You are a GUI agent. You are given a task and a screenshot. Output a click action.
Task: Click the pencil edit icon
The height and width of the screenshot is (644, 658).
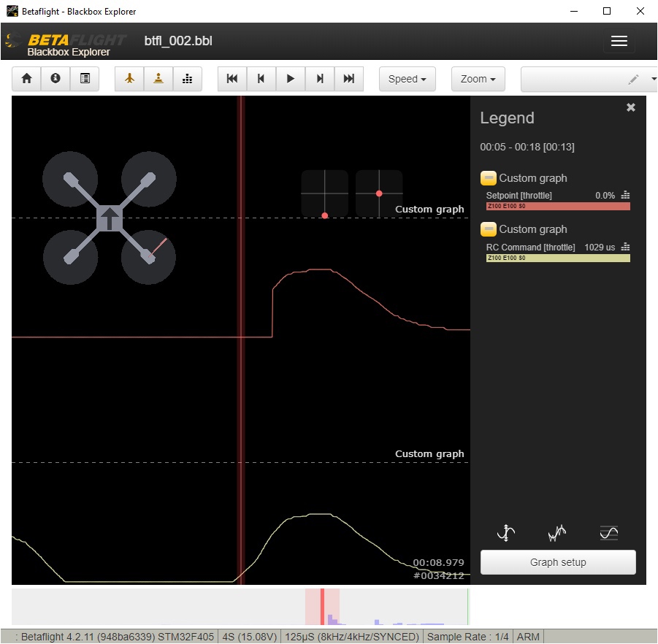click(x=633, y=79)
